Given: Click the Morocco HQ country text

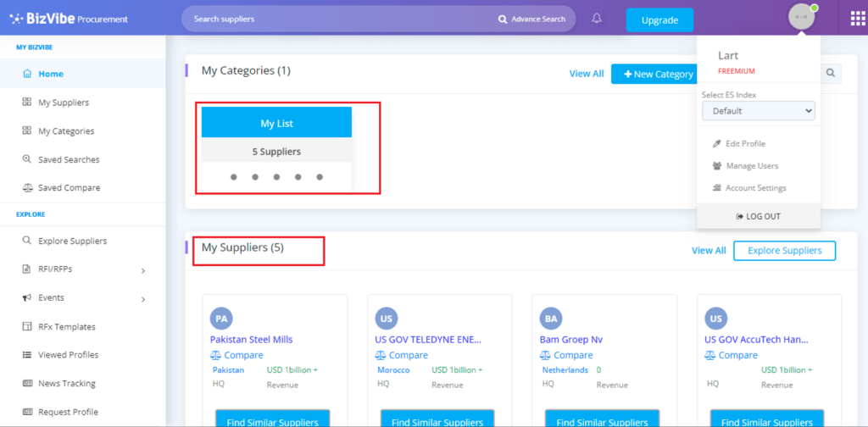Looking at the screenshot, I should (x=393, y=370).
